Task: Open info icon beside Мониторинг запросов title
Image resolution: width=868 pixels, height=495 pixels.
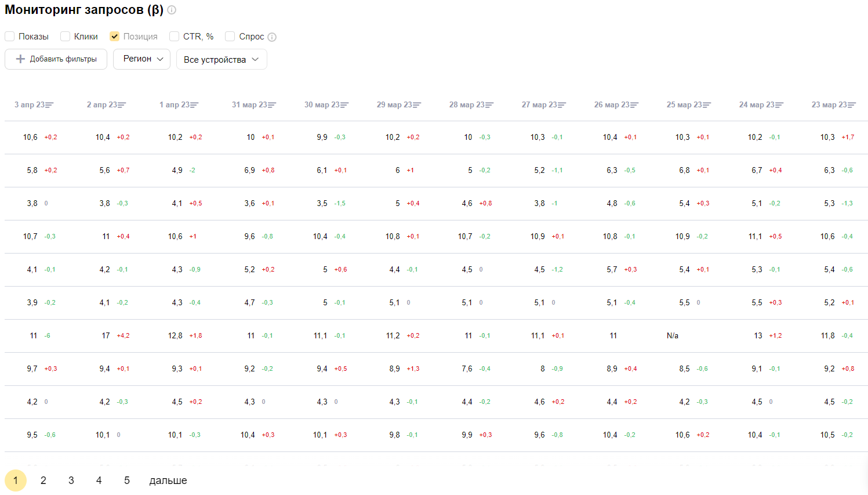Action: point(172,10)
